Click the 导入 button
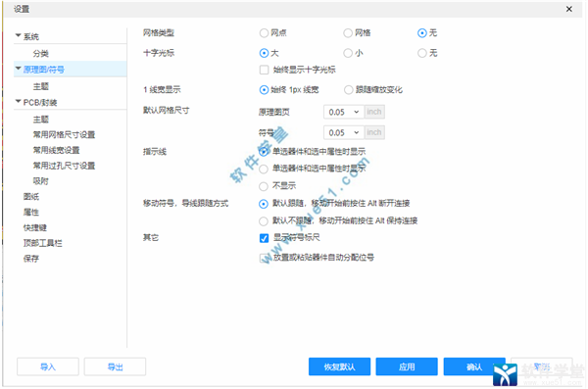588x389 pixels. 48,366
